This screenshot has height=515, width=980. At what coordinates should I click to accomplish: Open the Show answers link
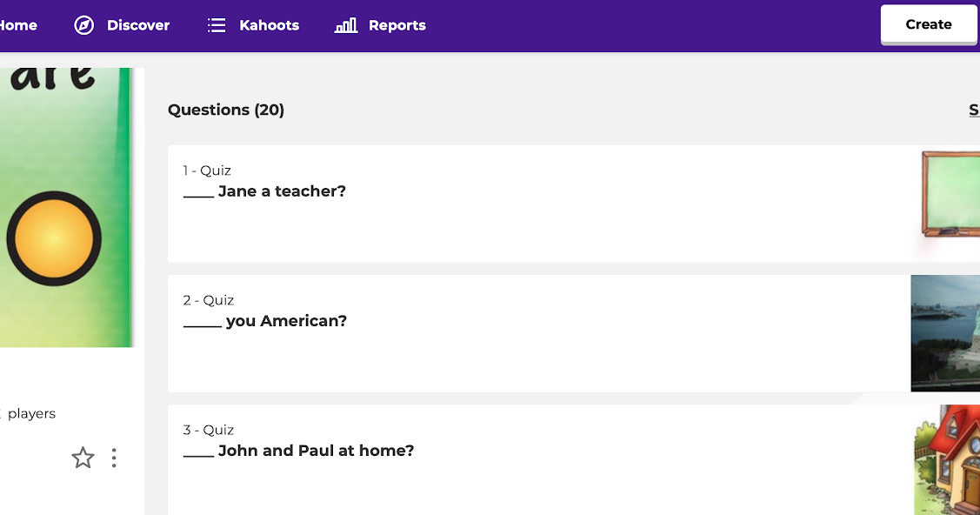pyautogui.click(x=974, y=110)
